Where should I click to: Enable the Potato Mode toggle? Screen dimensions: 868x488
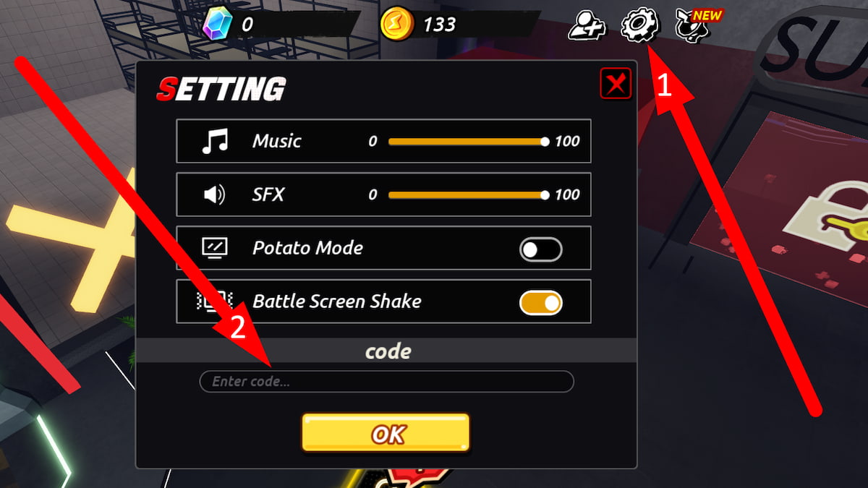[541, 249]
